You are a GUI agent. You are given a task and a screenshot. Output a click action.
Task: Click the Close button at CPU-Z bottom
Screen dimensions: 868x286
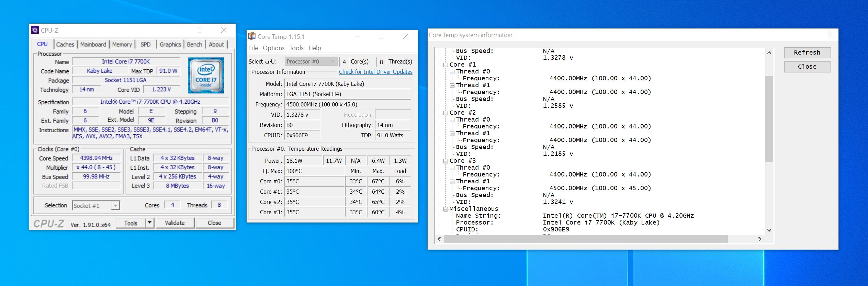tap(215, 223)
